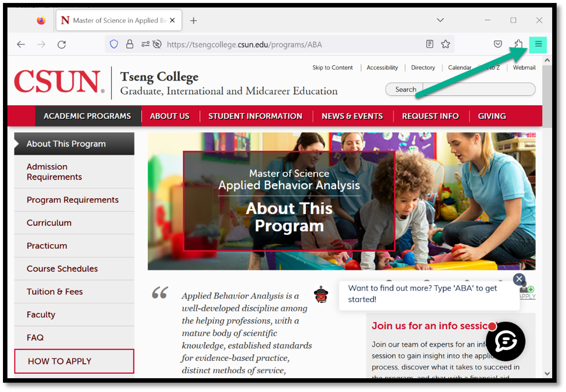The height and width of the screenshot is (392, 566).
Task: Open the chat assistant bubble icon
Action: [x=505, y=342]
